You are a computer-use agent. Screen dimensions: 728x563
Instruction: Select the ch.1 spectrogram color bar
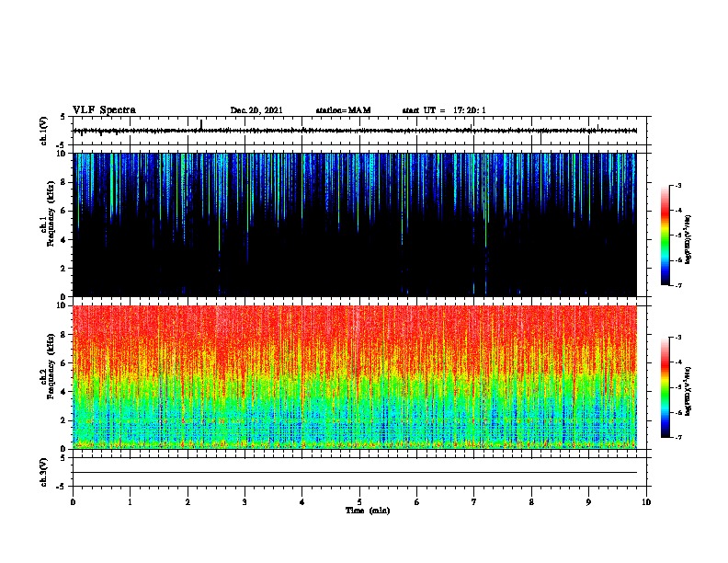[665, 236]
